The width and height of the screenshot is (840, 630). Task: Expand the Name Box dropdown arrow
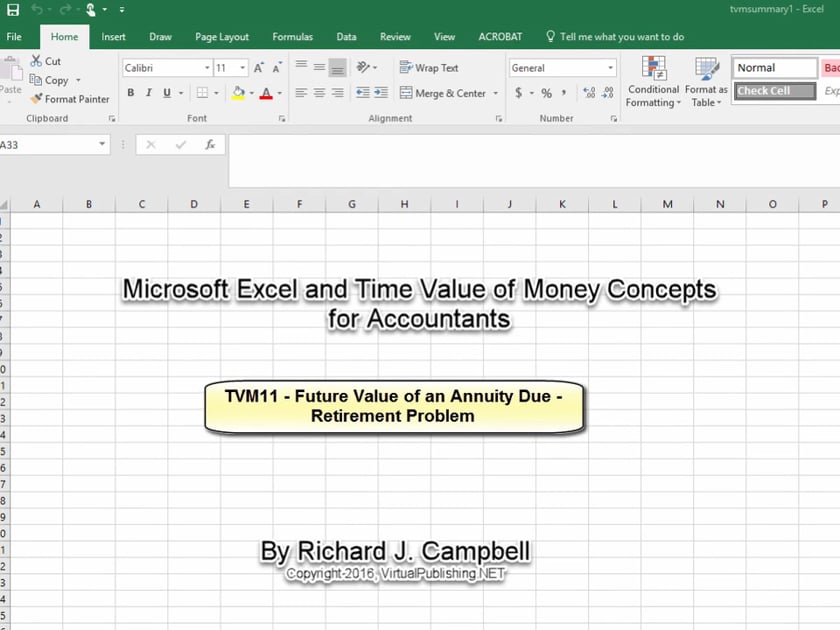point(102,144)
